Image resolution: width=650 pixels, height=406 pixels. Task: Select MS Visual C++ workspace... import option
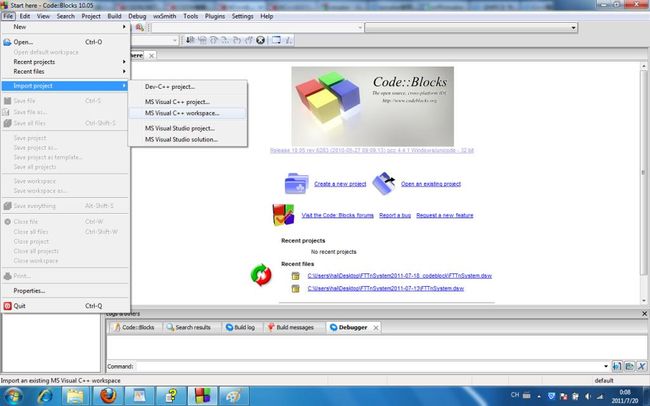pyautogui.click(x=188, y=113)
